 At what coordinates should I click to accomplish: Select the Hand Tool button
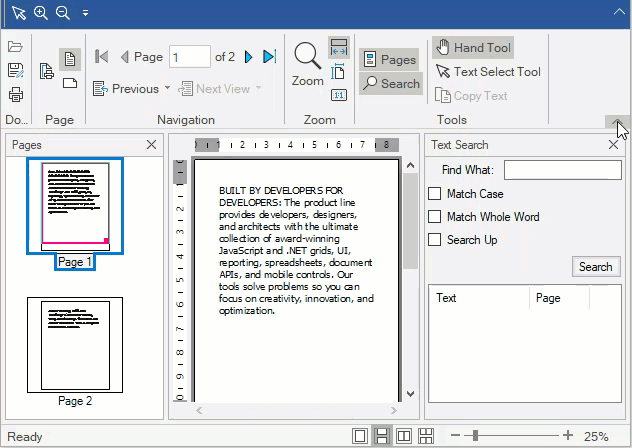click(x=473, y=48)
